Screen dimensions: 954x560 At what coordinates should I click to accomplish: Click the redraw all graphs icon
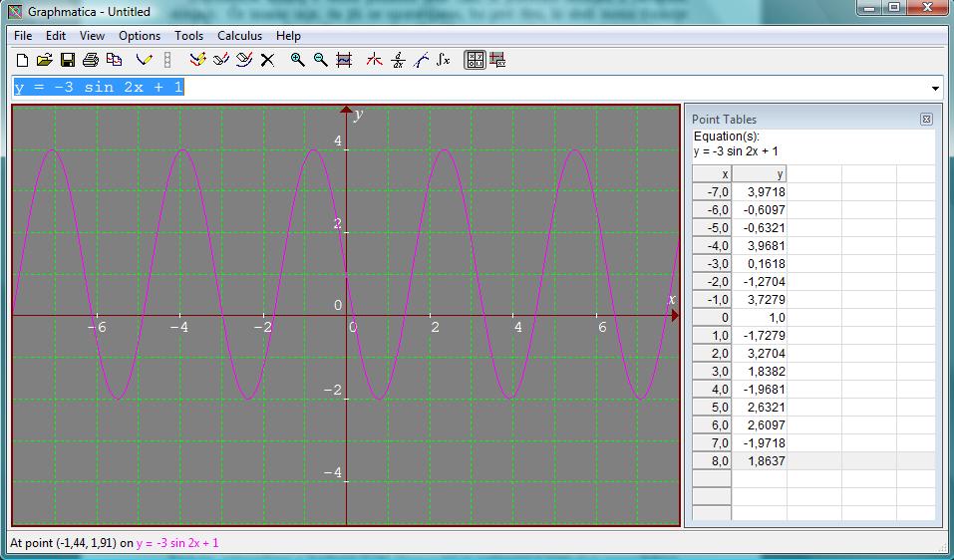[x=197, y=60]
